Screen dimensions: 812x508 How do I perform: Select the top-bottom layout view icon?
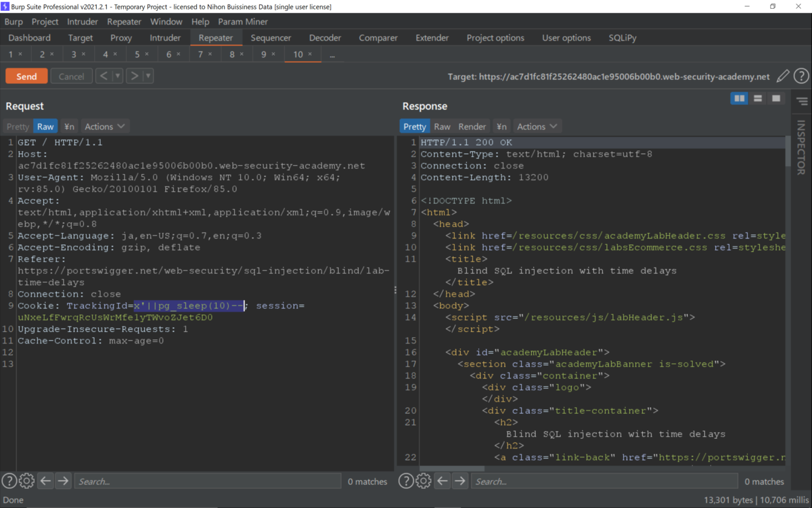coord(758,99)
